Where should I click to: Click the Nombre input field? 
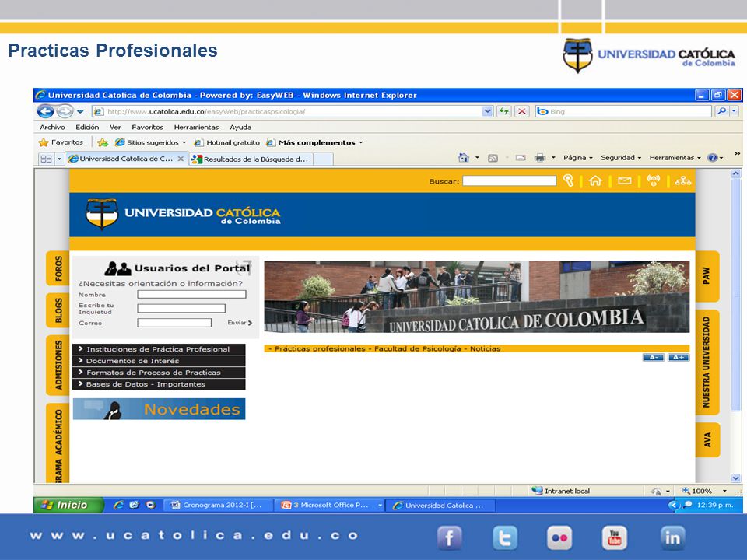point(191,294)
